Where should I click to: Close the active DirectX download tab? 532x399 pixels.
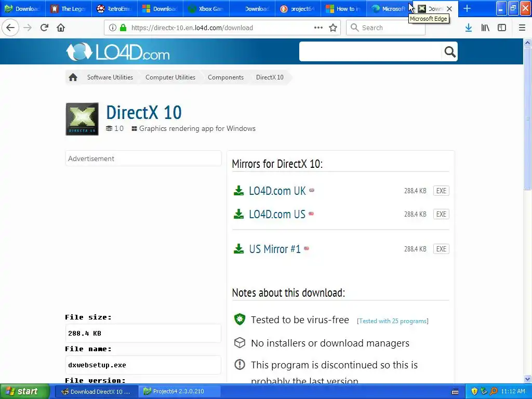click(449, 9)
